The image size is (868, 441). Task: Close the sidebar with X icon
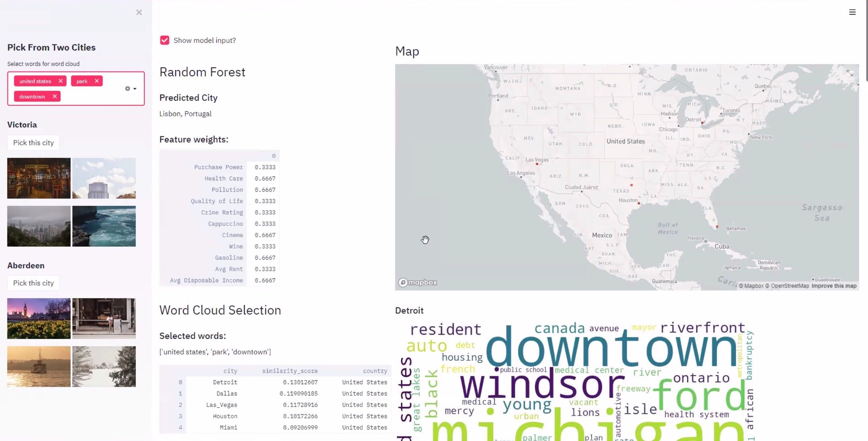(x=139, y=12)
